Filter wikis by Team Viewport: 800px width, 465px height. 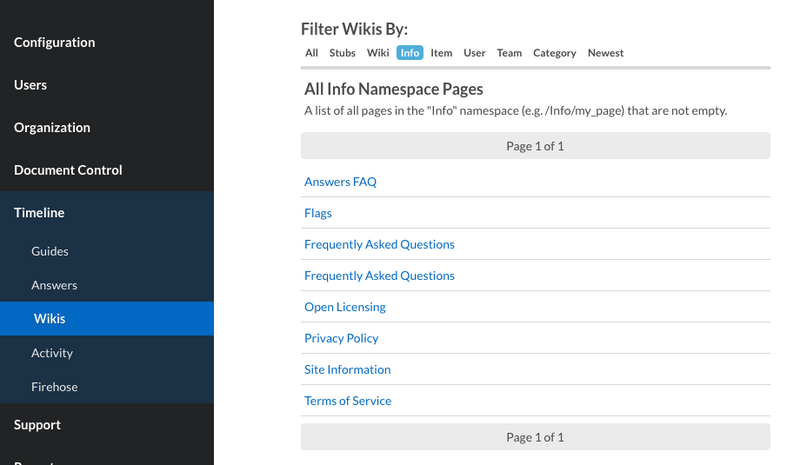pos(509,53)
